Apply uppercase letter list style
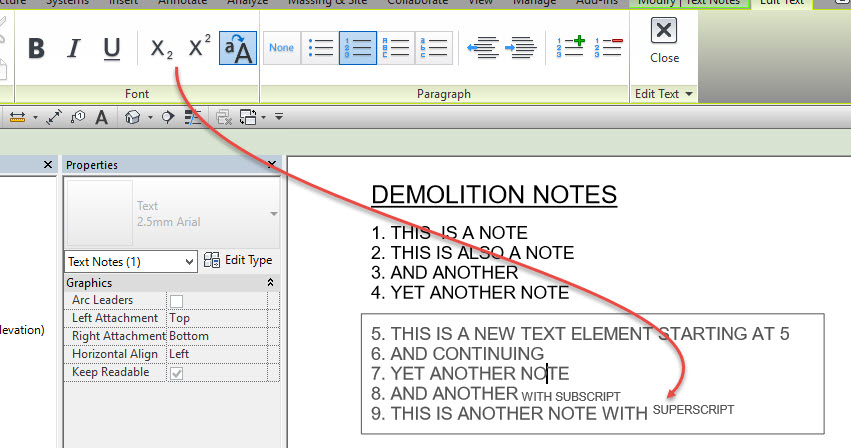The height and width of the screenshot is (448, 851). [x=396, y=48]
